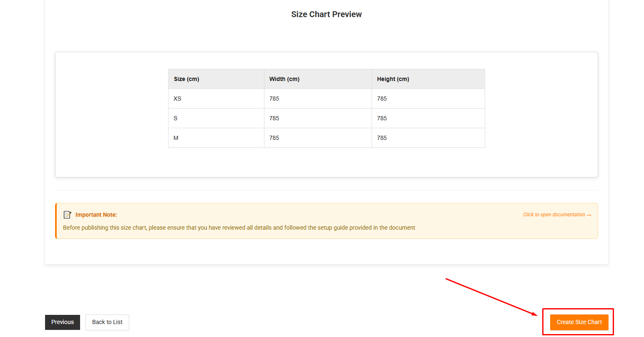Open the documentation link
The image size is (644, 337).
tap(557, 215)
